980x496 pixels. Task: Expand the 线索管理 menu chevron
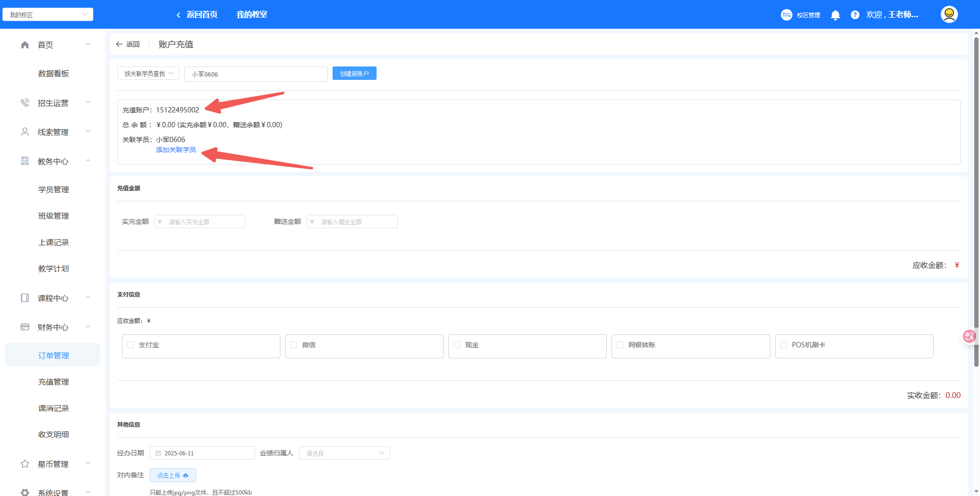tap(88, 132)
